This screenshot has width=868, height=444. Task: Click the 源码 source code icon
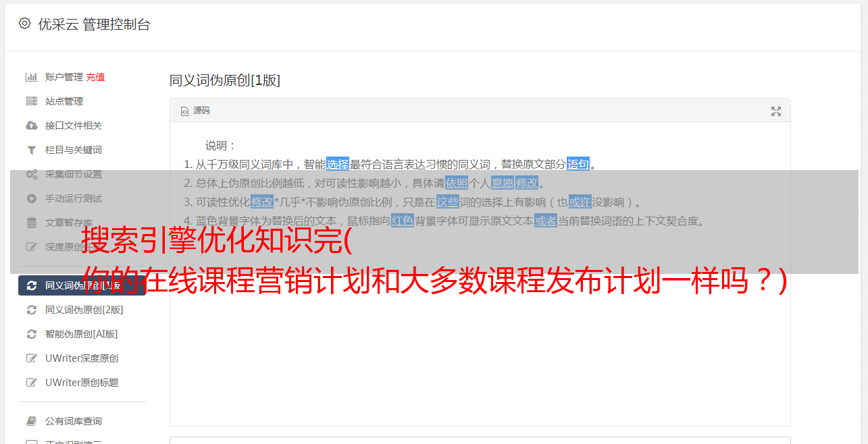click(184, 111)
